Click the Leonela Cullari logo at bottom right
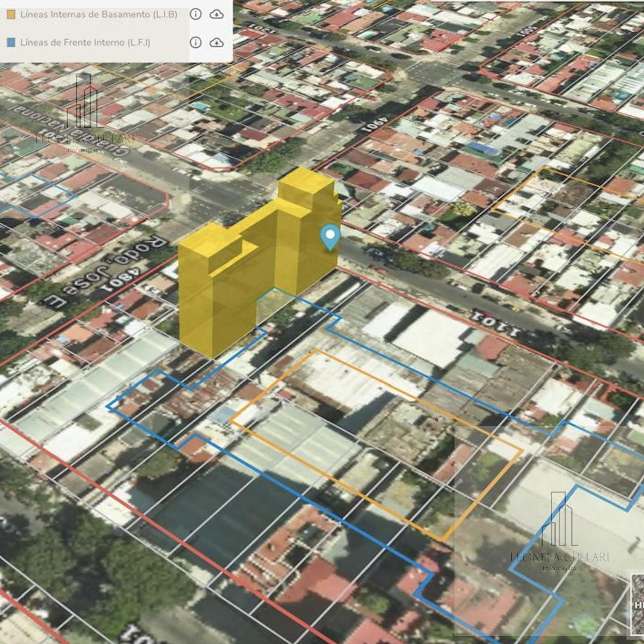The image size is (644, 644). click(x=559, y=530)
